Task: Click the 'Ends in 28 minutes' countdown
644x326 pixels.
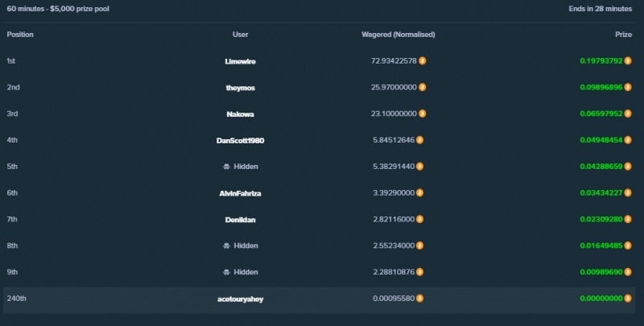Action: 601,9
